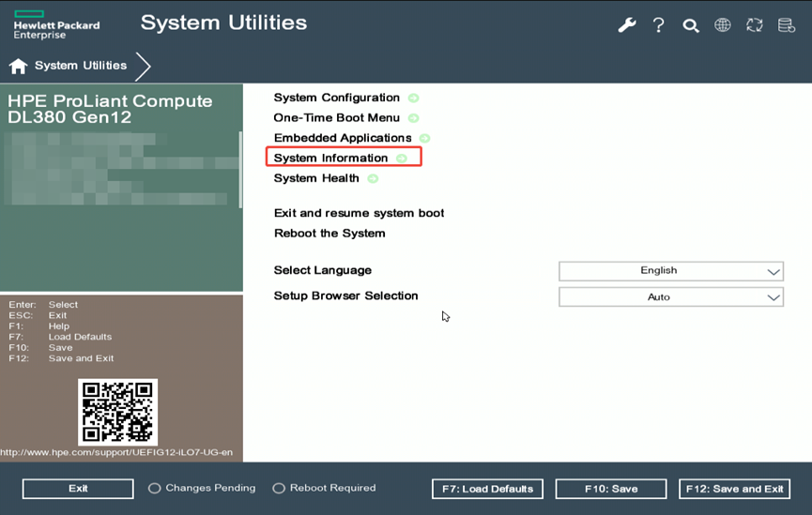Toggle the Reboot Required radio indicator
Viewport: 812px width, 515px height.
point(279,489)
